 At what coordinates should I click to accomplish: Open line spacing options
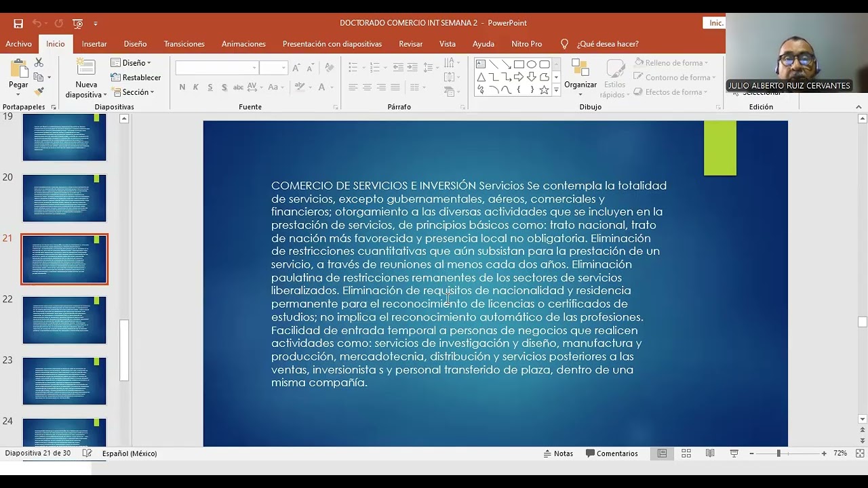[431, 68]
